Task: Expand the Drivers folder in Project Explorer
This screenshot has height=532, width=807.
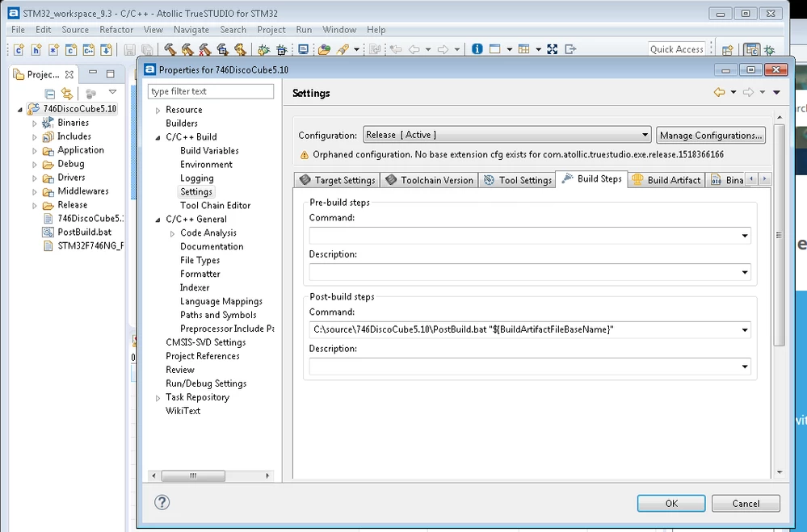Action: click(x=35, y=178)
